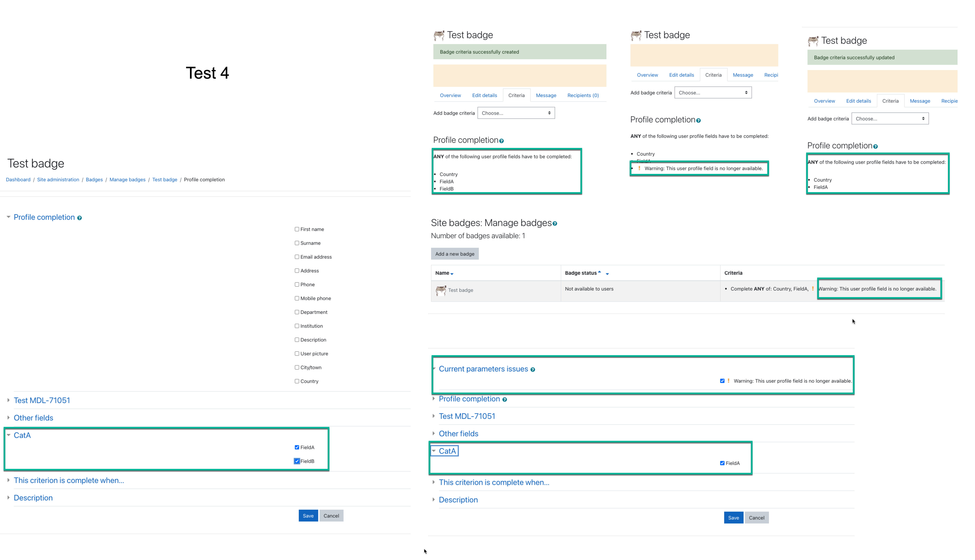Click the help icon beside Site badges: Manage badges
The width and height of the screenshot is (975, 560).
click(x=555, y=223)
